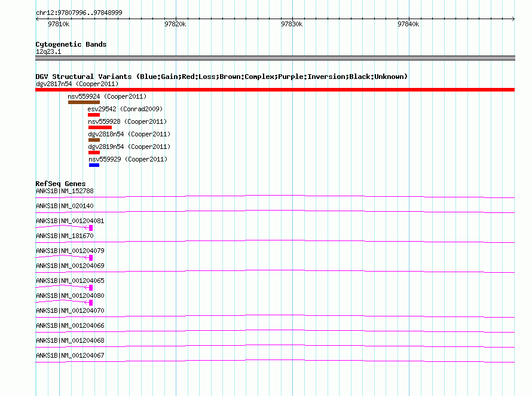Open transcript ANKS1B|NM_152788
This screenshot has height=396, width=532.
pyautogui.click(x=65, y=191)
